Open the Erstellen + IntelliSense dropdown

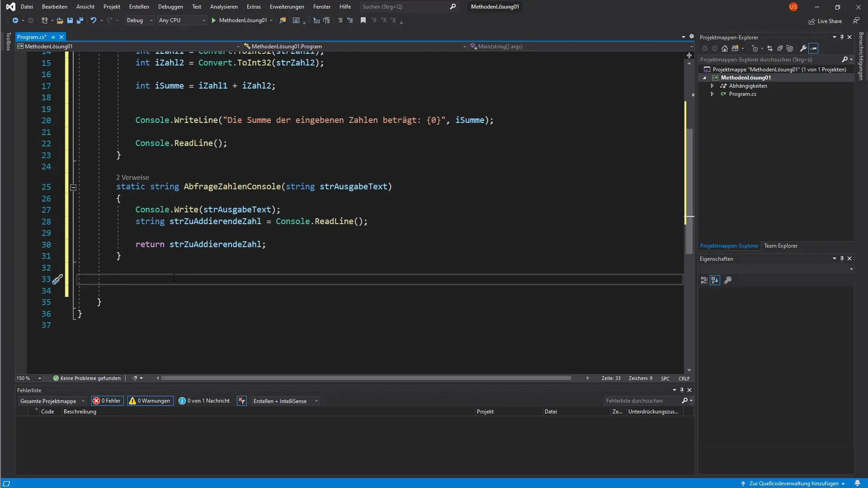click(285, 401)
